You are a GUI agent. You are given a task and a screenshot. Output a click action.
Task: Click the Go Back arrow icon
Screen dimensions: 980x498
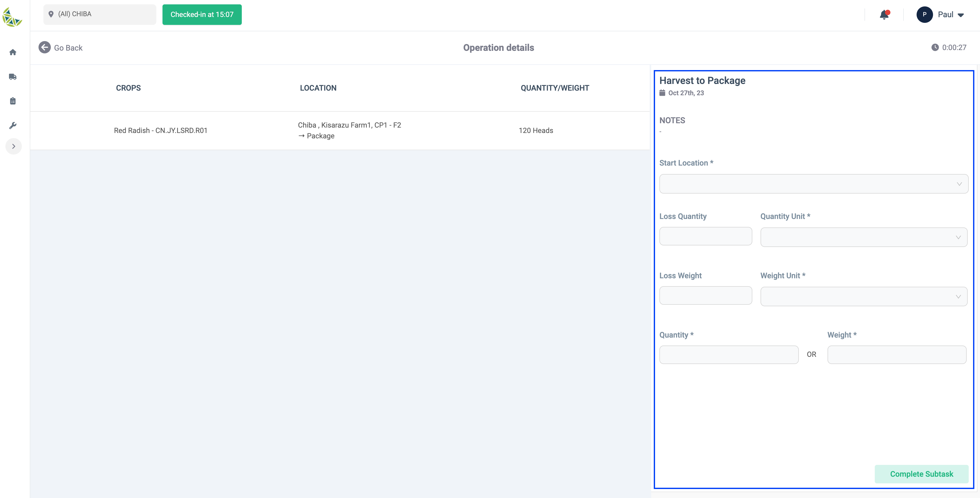tap(44, 47)
